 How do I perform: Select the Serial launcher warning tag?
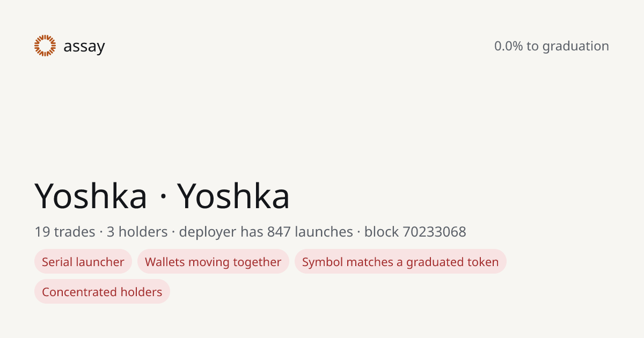[83, 262]
